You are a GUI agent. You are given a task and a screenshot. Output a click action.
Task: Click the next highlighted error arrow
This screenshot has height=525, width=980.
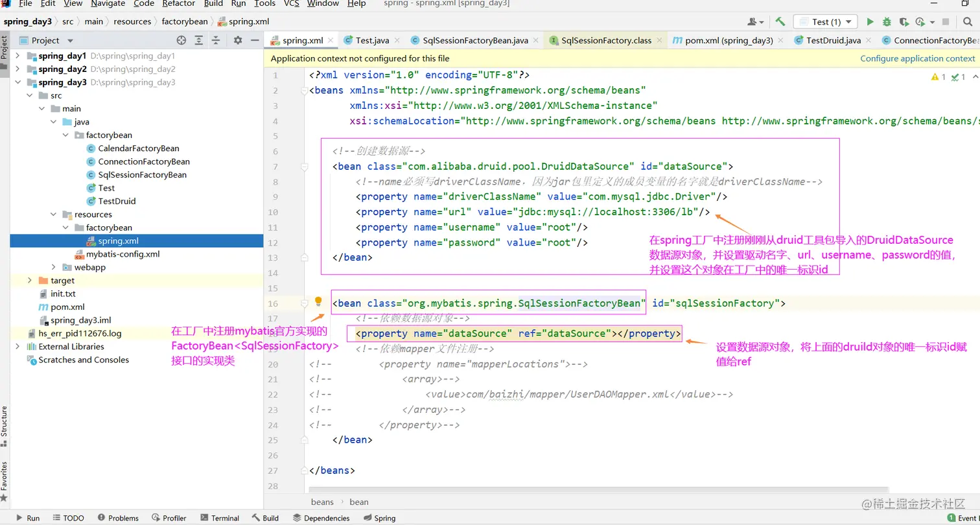tap(976, 77)
